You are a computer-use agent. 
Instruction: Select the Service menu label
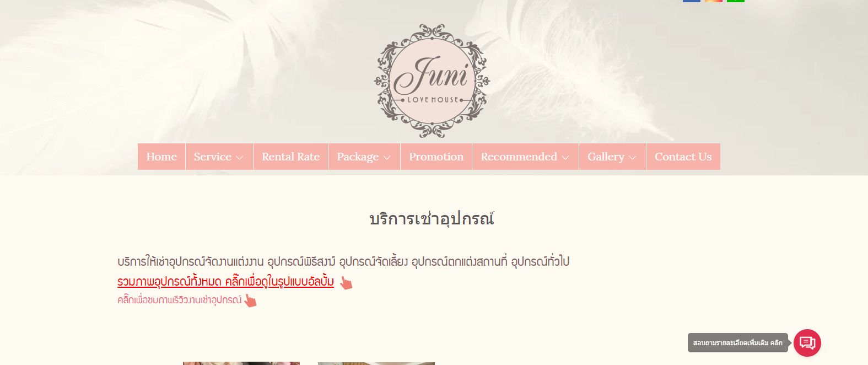click(x=213, y=157)
